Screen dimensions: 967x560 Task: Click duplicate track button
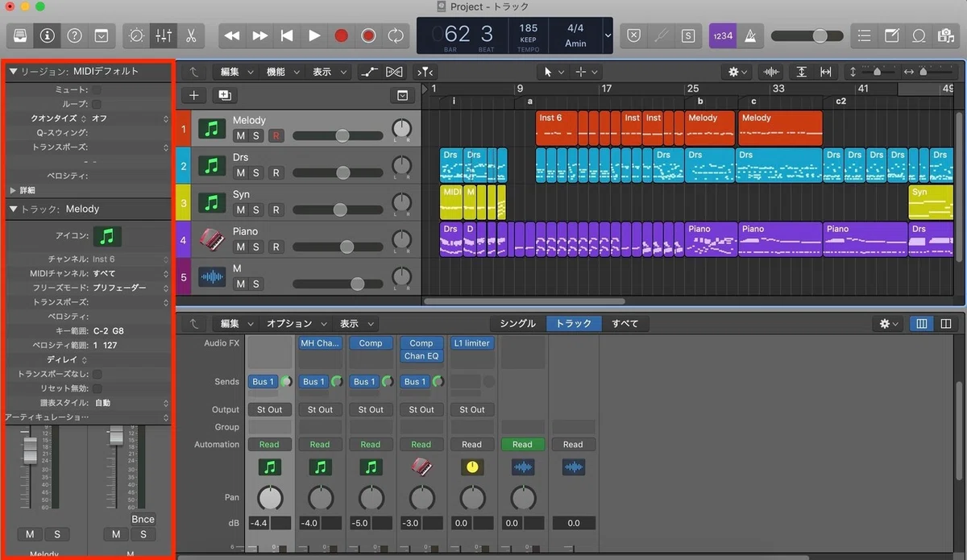pos(223,95)
